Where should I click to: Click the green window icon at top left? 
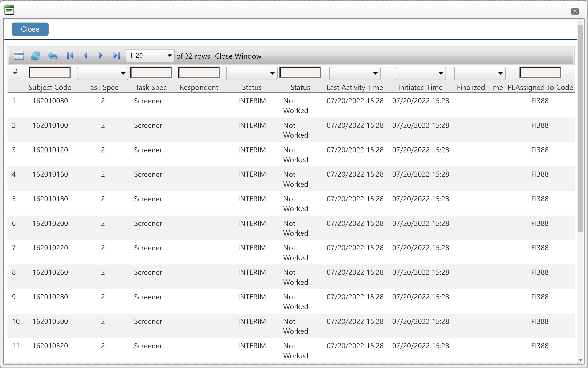coord(10,10)
